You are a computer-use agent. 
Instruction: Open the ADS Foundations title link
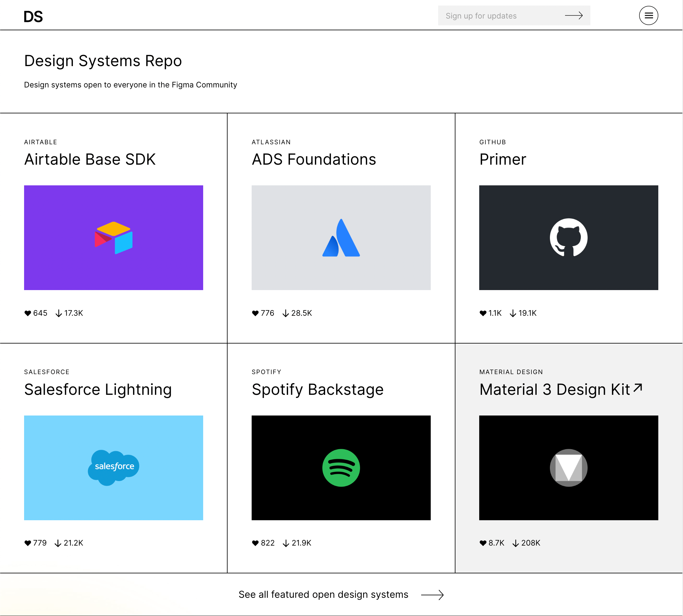pyautogui.click(x=314, y=159)
